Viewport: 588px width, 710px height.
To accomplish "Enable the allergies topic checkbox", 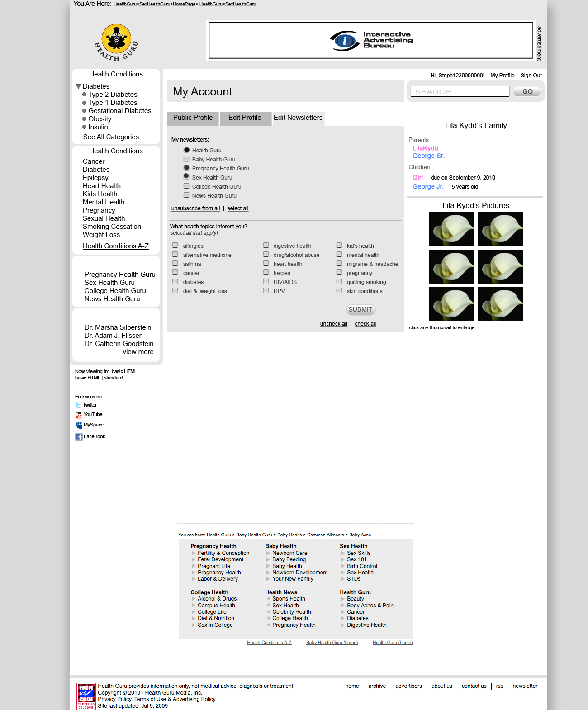I will coord(175,245).
